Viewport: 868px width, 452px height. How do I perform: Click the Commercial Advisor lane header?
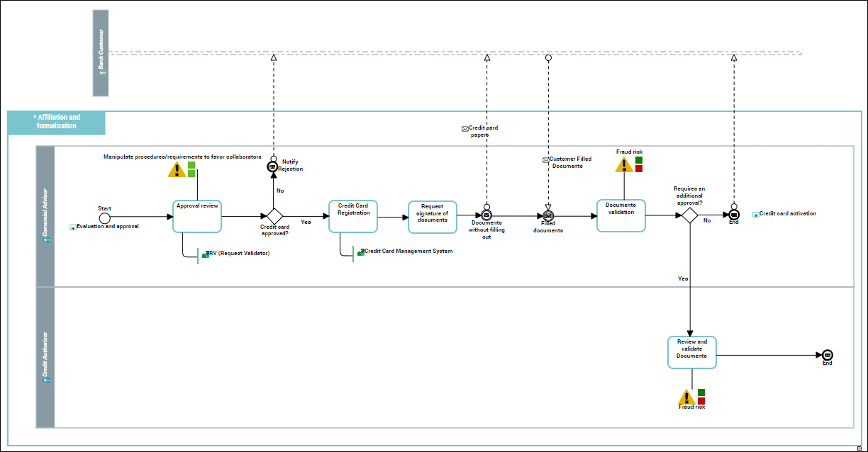45,216
